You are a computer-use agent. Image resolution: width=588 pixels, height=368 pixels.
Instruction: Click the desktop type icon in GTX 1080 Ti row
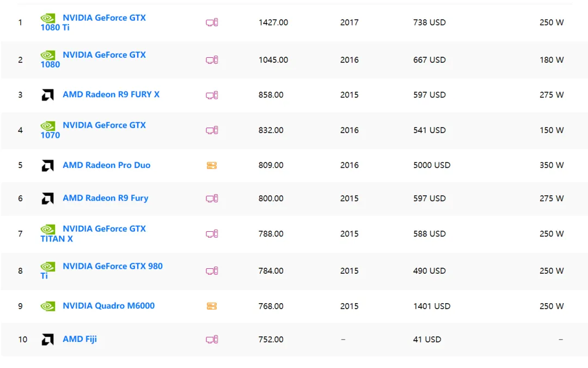212,22
